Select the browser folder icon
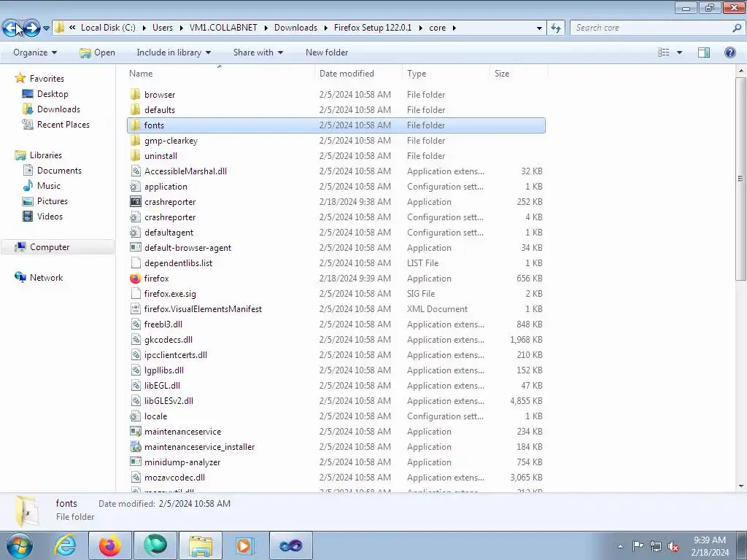The width and height of the screenshot is (747, 560). pyautogui.click(x=135, y=94)
